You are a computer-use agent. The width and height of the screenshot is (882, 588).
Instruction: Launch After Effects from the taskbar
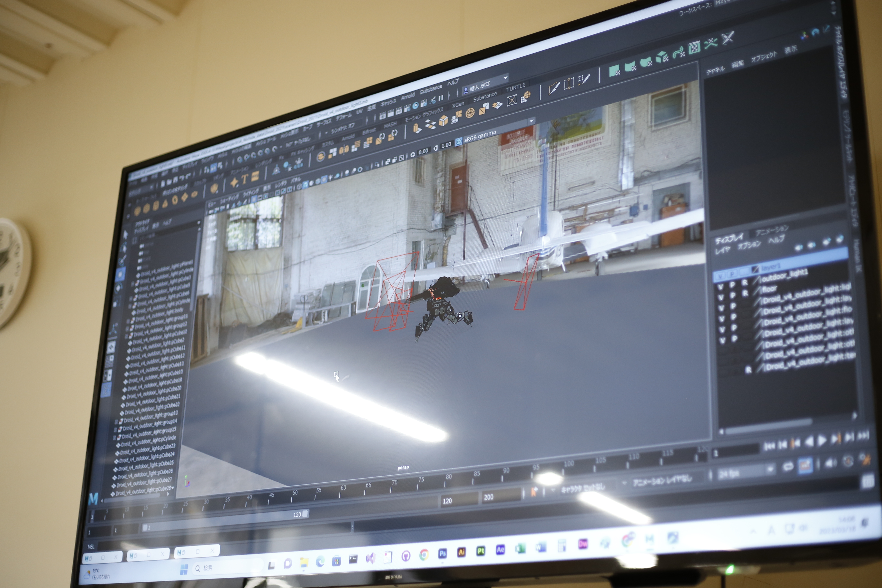pyautogui.click(x=500, y=550)
